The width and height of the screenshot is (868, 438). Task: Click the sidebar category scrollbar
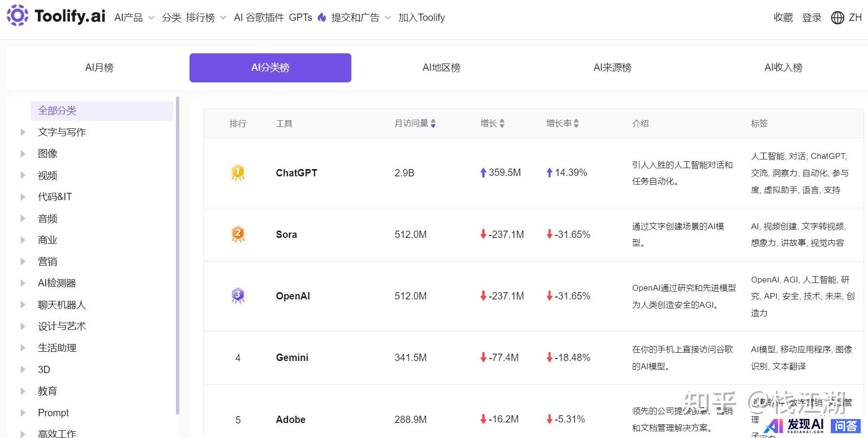click(x=177, y=256)
